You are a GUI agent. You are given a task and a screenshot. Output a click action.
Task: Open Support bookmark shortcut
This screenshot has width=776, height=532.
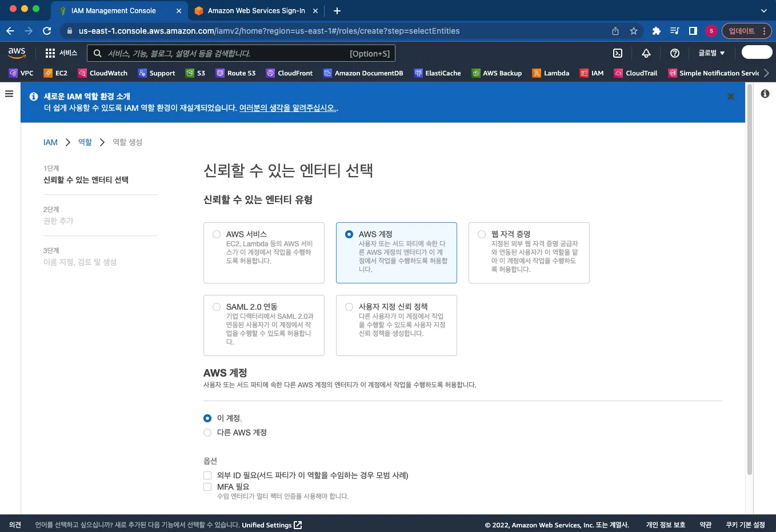click(x=157, y=73)
